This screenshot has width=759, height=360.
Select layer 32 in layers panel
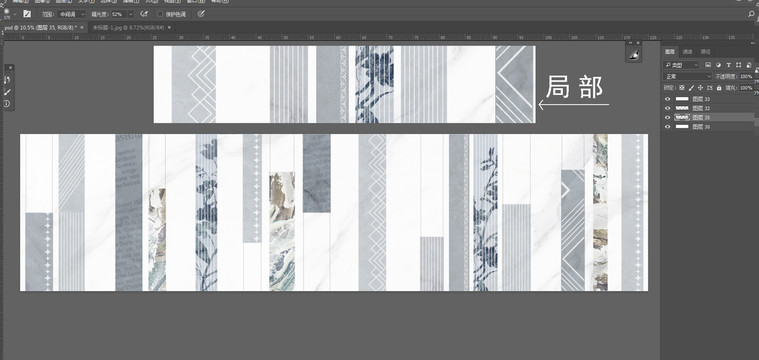(708, 108)
